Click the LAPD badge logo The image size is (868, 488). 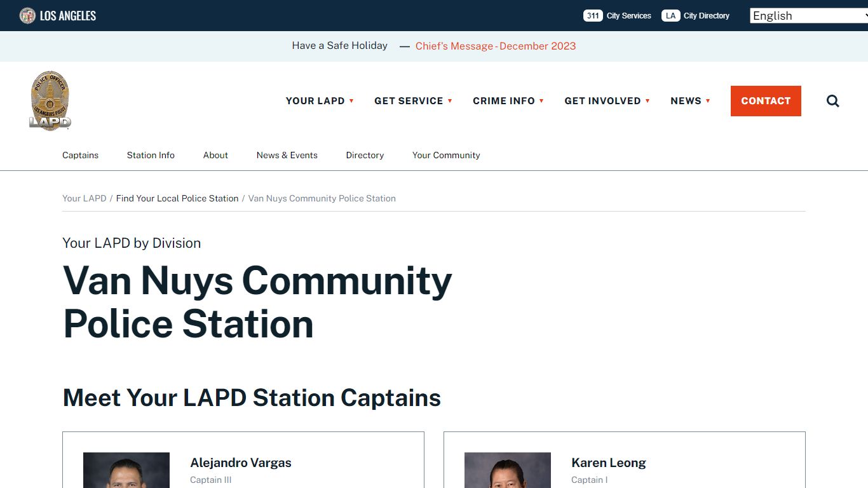[50, 101]
